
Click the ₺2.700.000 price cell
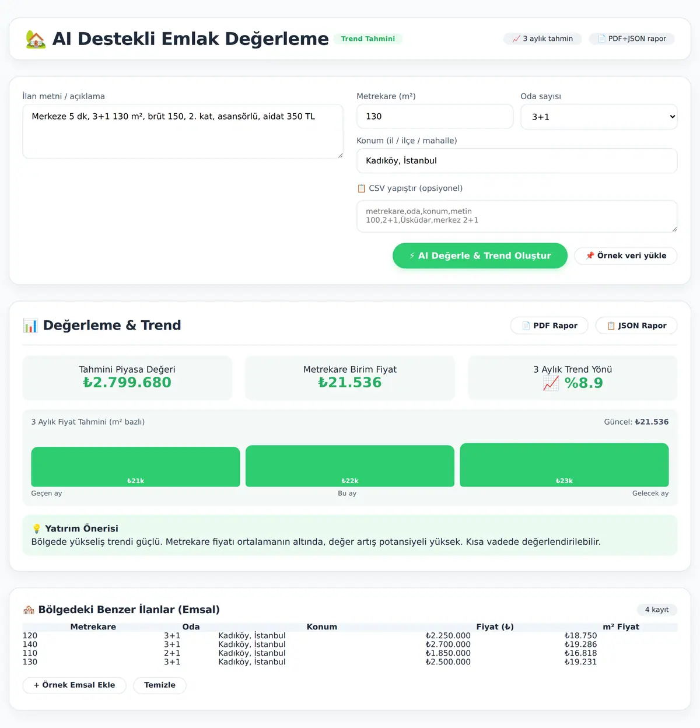coord(448,645)
